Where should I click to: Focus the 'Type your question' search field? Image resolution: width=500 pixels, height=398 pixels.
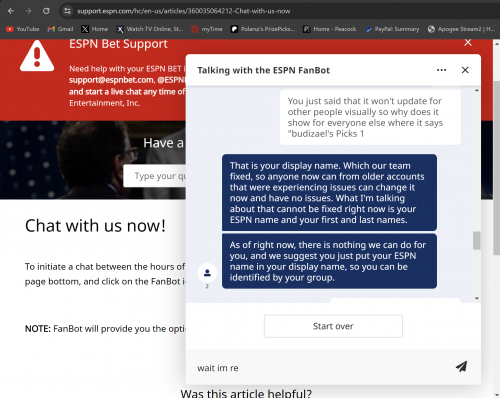point(154,176)
